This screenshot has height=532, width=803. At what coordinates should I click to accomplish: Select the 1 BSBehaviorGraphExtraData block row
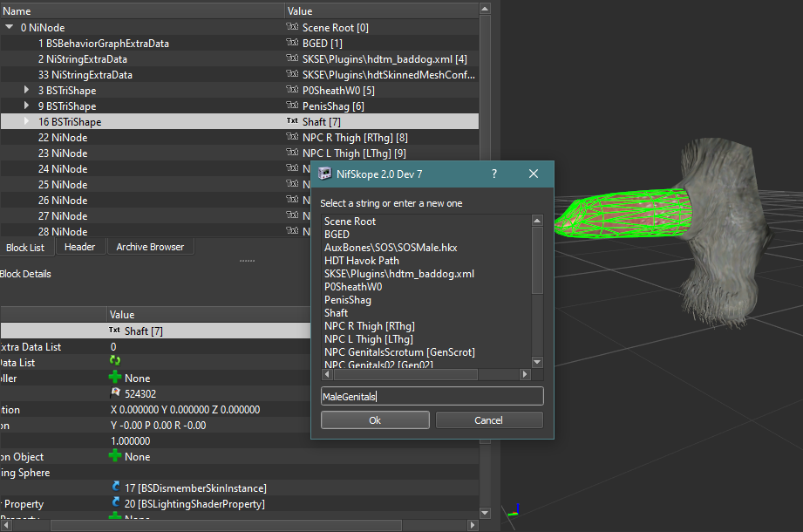(x=240, y=43)
